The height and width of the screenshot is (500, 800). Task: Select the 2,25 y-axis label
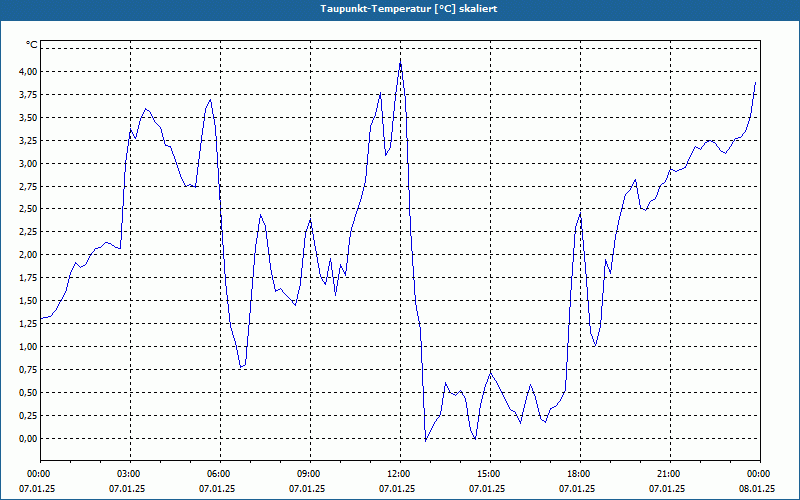point(28,232)
